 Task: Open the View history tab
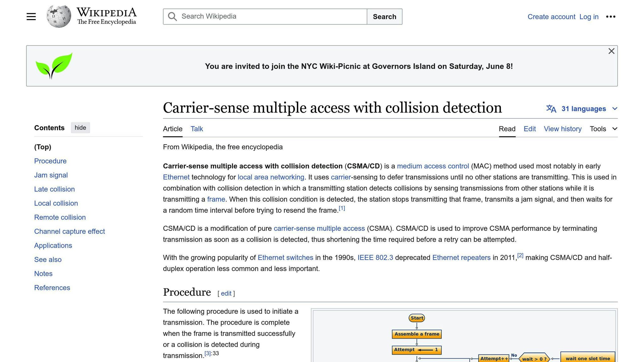click(x=563, y=129)
